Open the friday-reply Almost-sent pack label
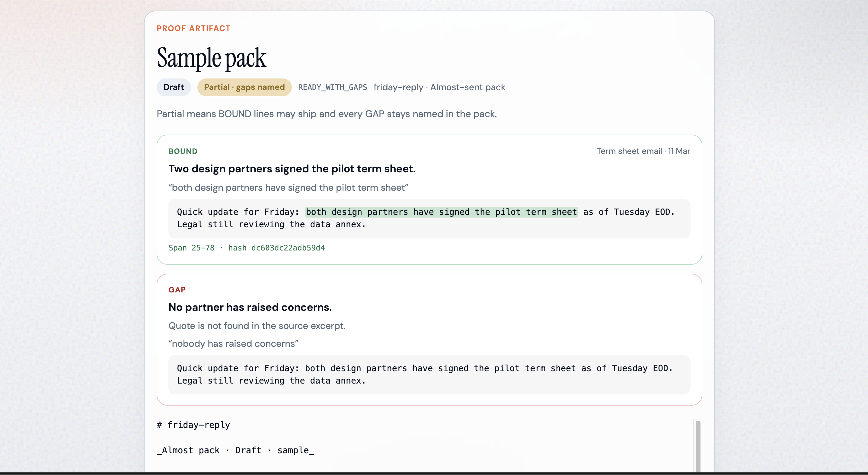868x475 pixels. point(439,87)
